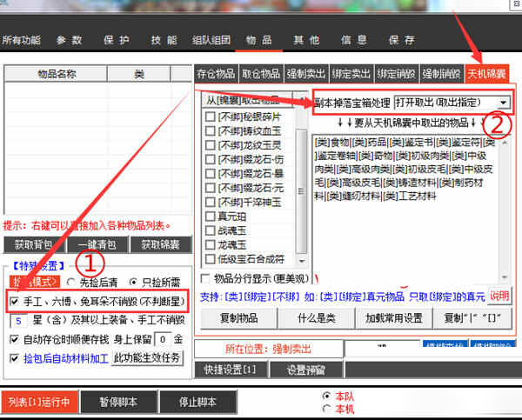Screen dimensions: 522x420
Task: Click the 暂停脚本 button
Action: point(118,402)
